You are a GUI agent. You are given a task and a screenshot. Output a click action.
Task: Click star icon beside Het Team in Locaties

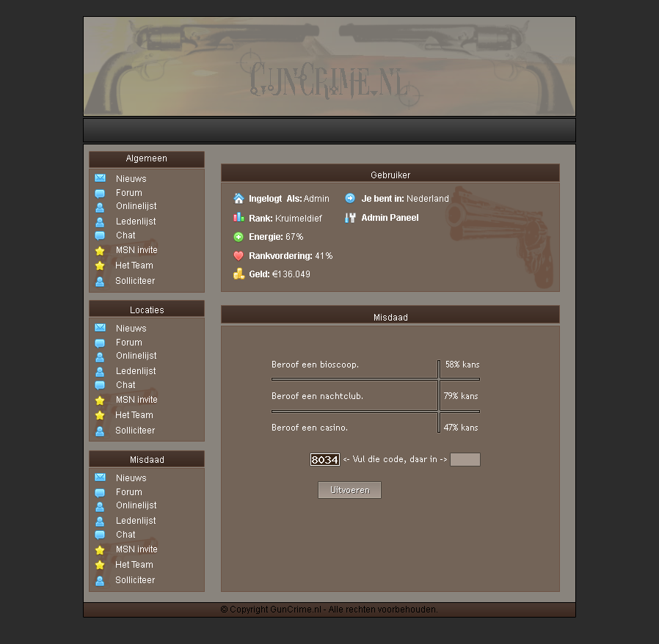100,415
